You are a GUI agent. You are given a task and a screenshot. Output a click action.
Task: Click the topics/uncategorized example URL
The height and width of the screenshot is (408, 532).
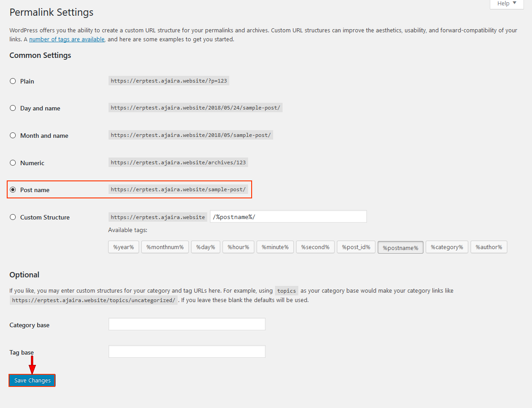click(94, 300)
